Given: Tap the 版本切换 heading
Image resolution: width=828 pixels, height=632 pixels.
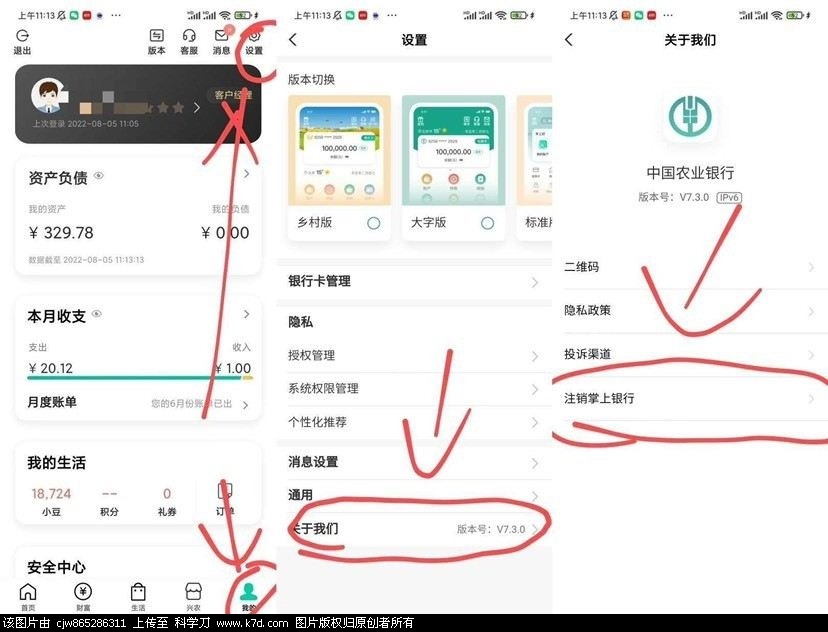Looking at the screenshot, I should click(312, 80).
